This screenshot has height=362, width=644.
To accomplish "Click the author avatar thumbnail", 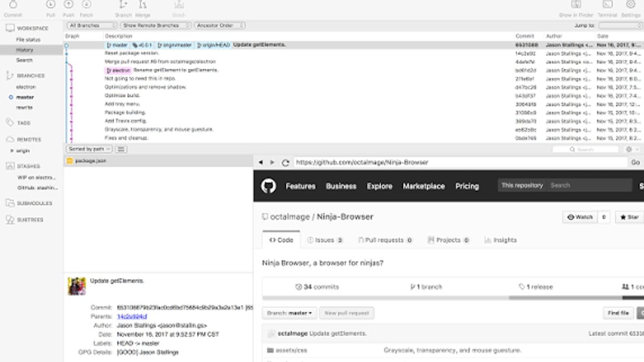I will [x=77, y=286].
